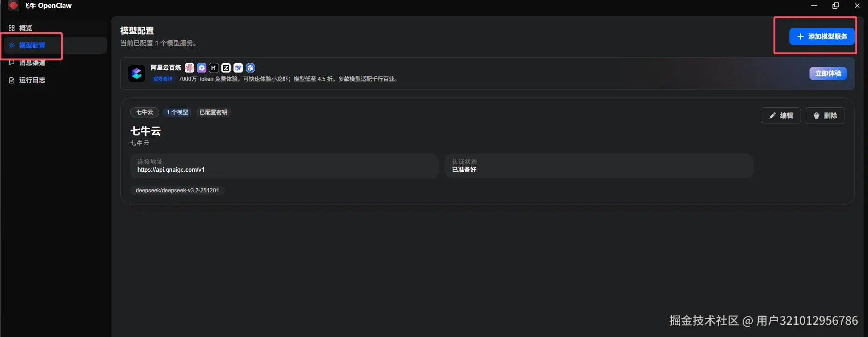Click the red waveform model icon
Viewport: 868px width, 337px height.
click(190, 68)
